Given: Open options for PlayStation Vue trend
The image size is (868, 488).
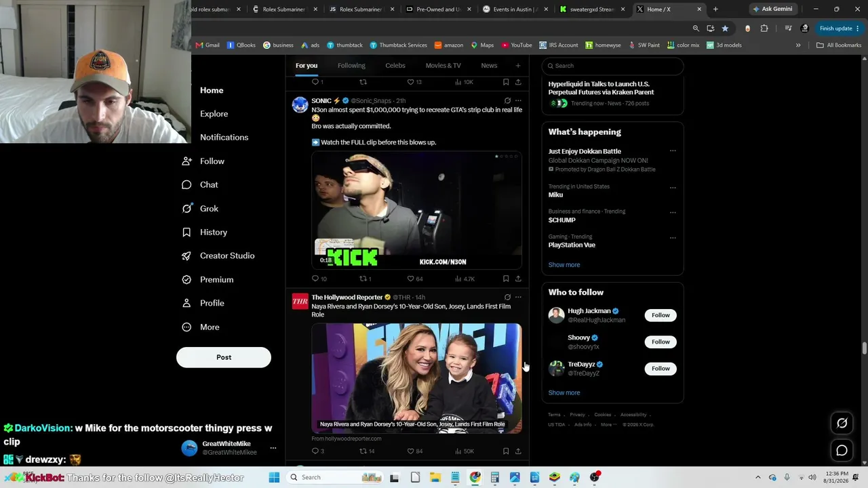Looking at the screenshot, I should (673, 237).
